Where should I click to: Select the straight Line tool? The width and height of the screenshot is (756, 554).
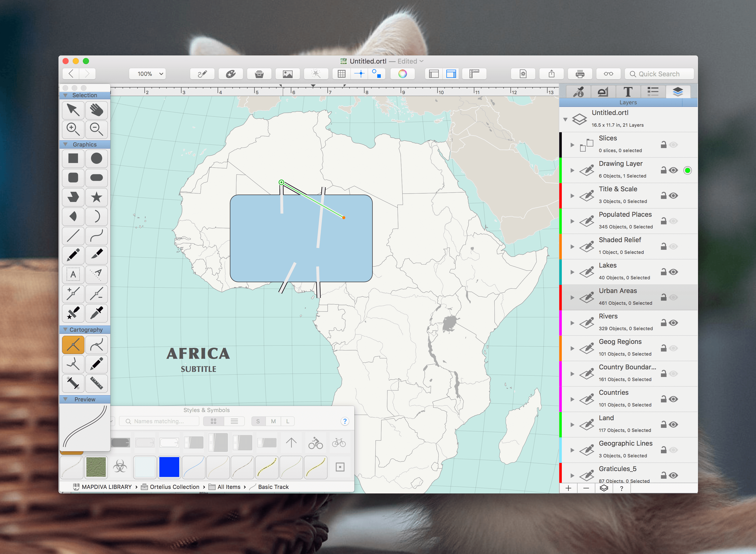click(x=73, y=236)
